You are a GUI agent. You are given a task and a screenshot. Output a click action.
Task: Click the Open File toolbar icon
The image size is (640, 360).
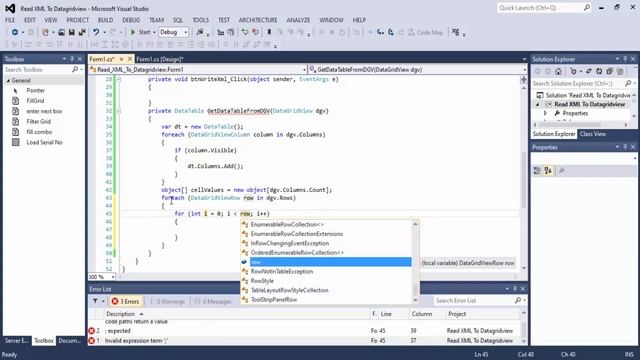coord(61,32)
